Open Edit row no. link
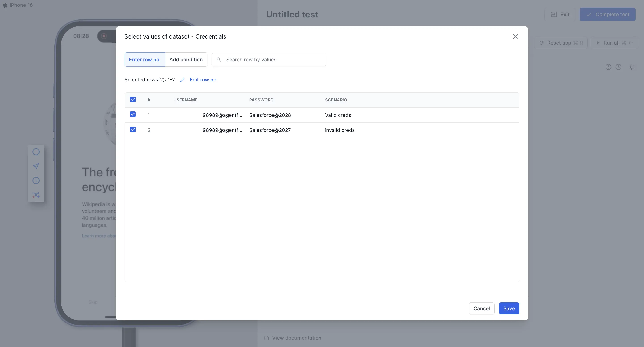The image size is (644, 347). click(203, 80)
